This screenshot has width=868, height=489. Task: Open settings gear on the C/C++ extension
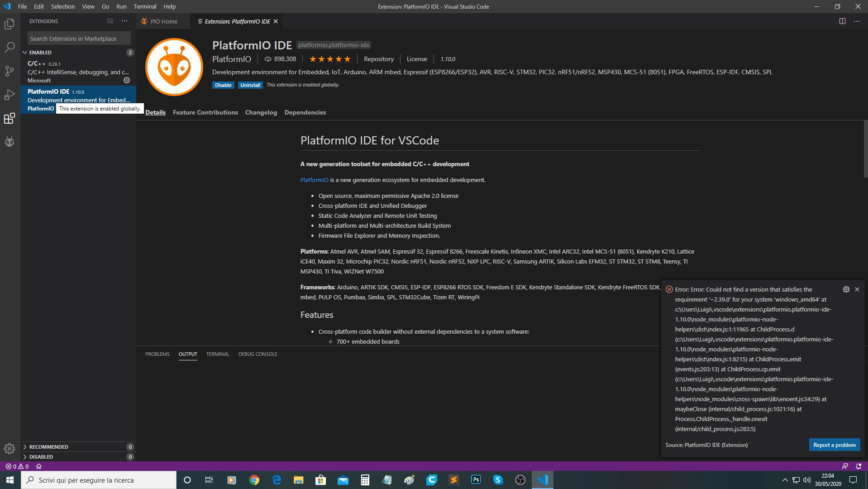pyautogui.click(x=127, y=80)
